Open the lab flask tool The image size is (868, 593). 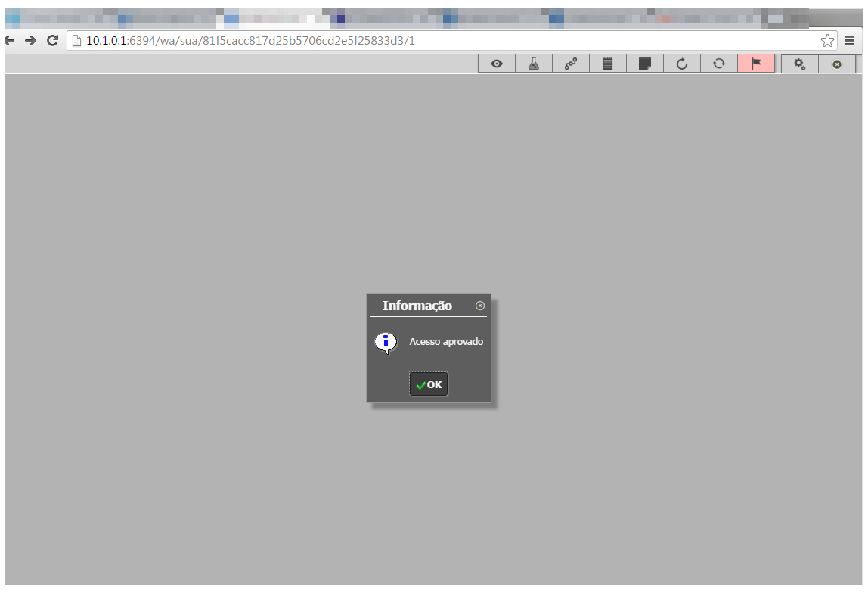534,64
